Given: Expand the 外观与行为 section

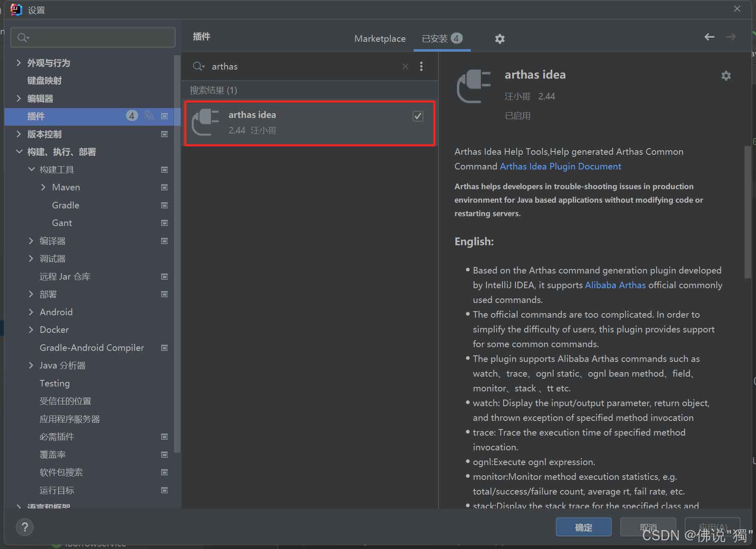Looking at the screenshot, I should coord(18,63).
